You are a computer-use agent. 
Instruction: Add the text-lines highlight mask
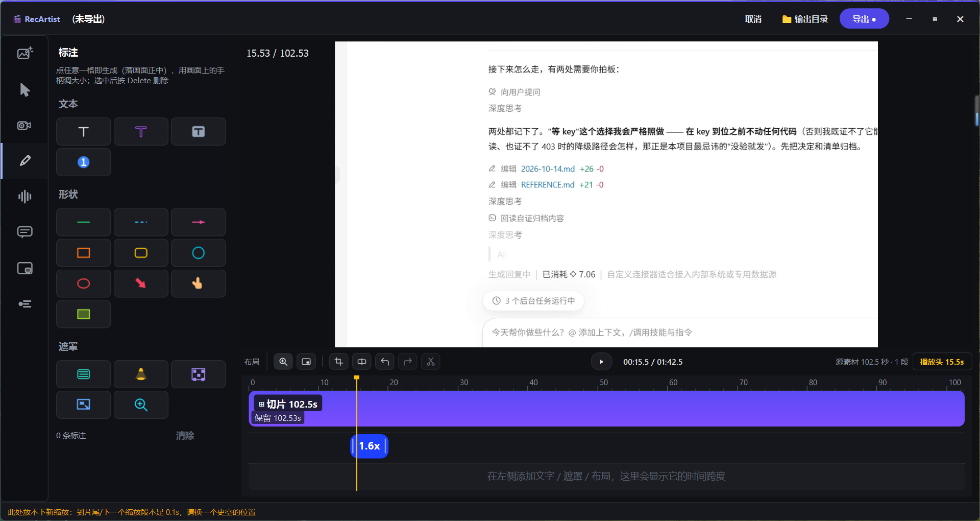pyautogui.click(x=84, y=374)
